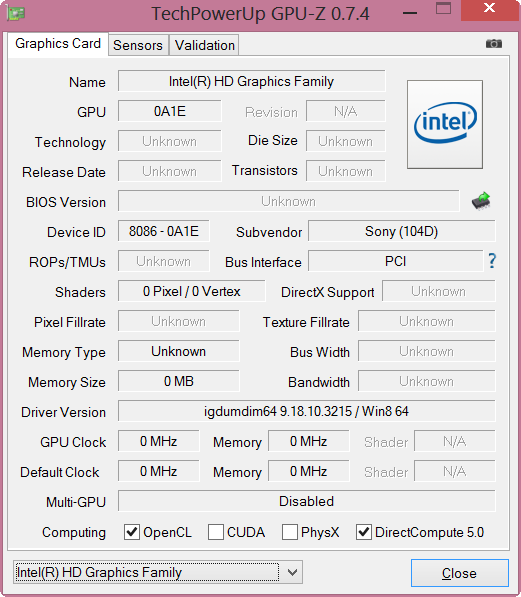Screen dimensions: 521x597
Task: Select the Intel(R) HD Graphics Family combo box
Action: coord(158,572)
